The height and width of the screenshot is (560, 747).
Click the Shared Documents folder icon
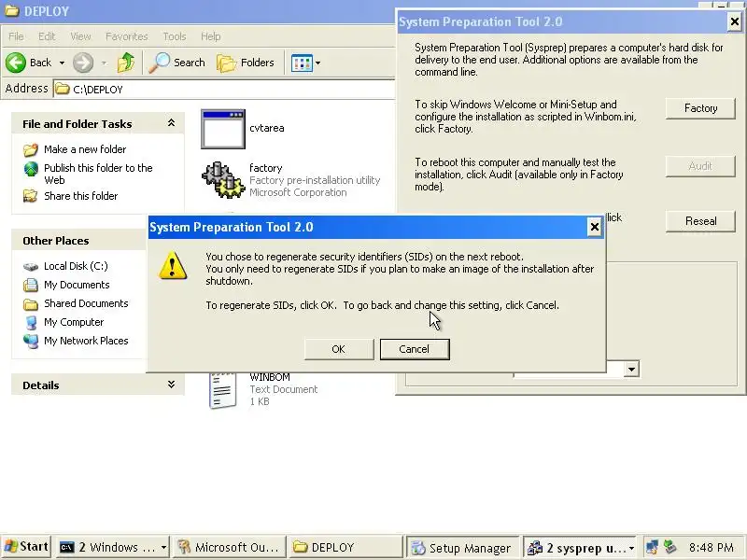31,304
